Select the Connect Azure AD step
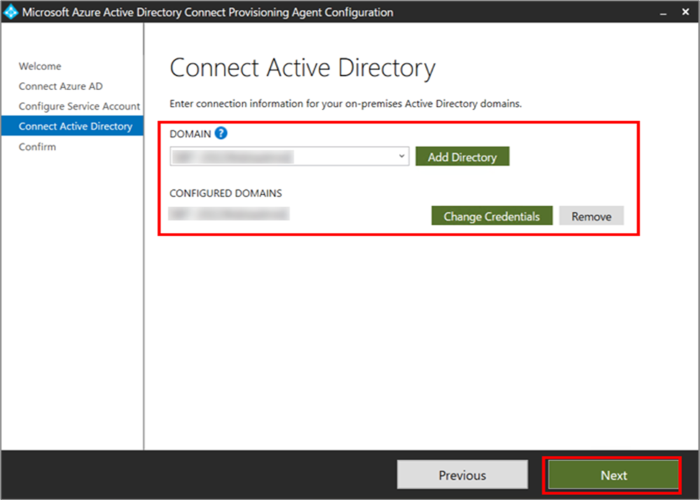The image size is (700, 500). click(x=60, y=86)
